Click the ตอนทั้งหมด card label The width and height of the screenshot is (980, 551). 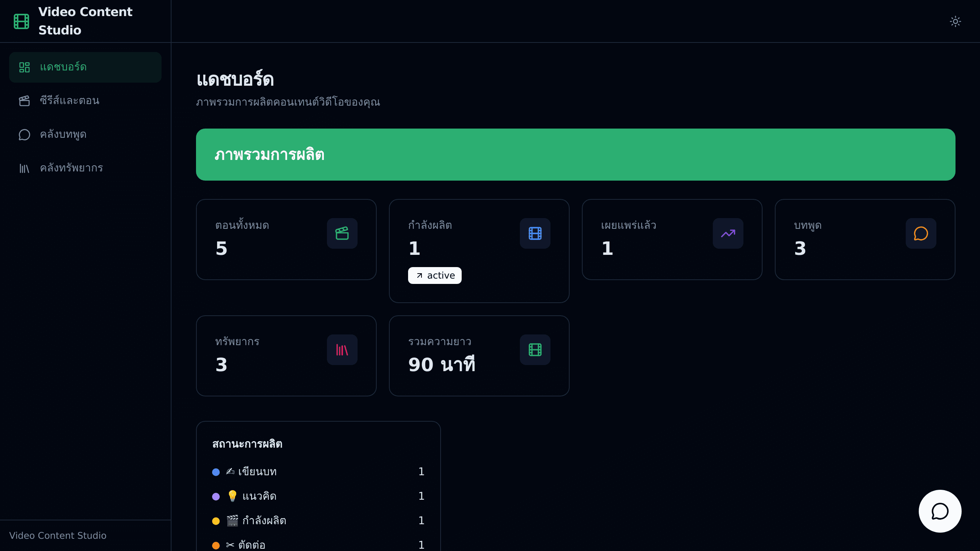click(242, 225)
